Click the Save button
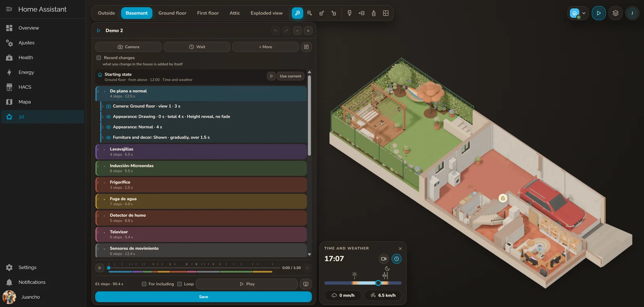Viewport: 644px width, 307px height. tap(203, 297)
